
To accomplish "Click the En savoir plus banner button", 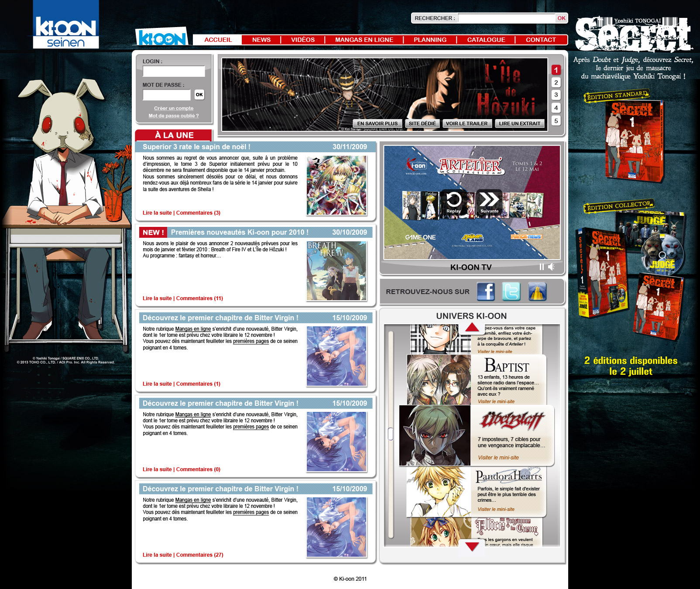I will click(377, 123).
